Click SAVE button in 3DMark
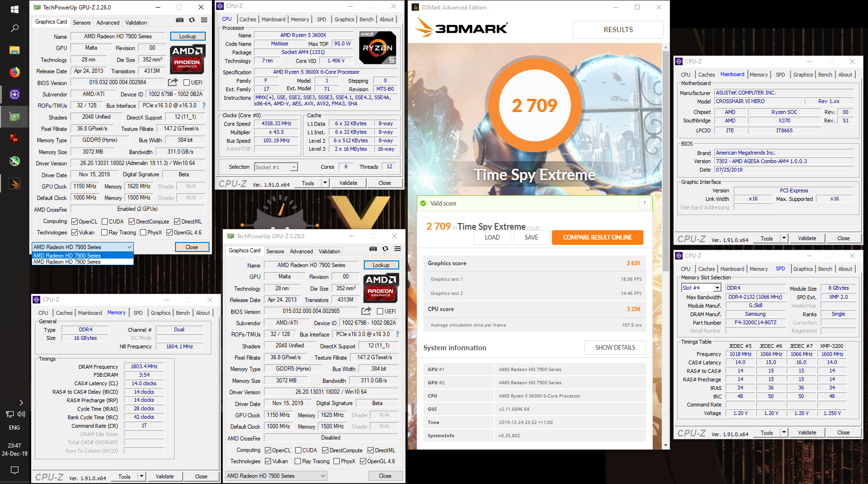 point(531,237)
